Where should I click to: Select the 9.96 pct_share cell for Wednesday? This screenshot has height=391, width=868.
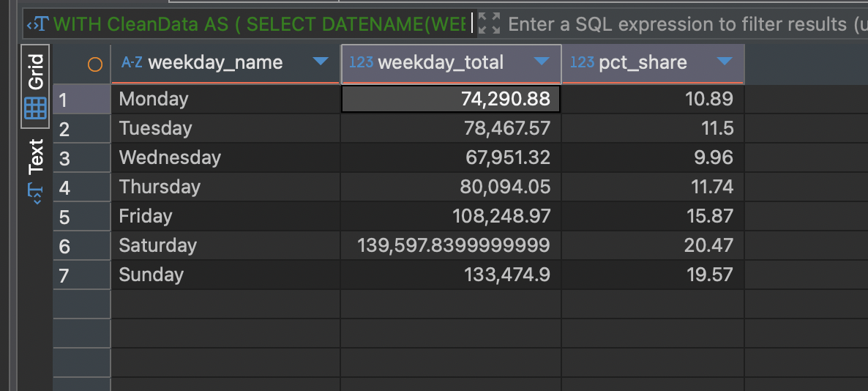(x=653, y=157)
